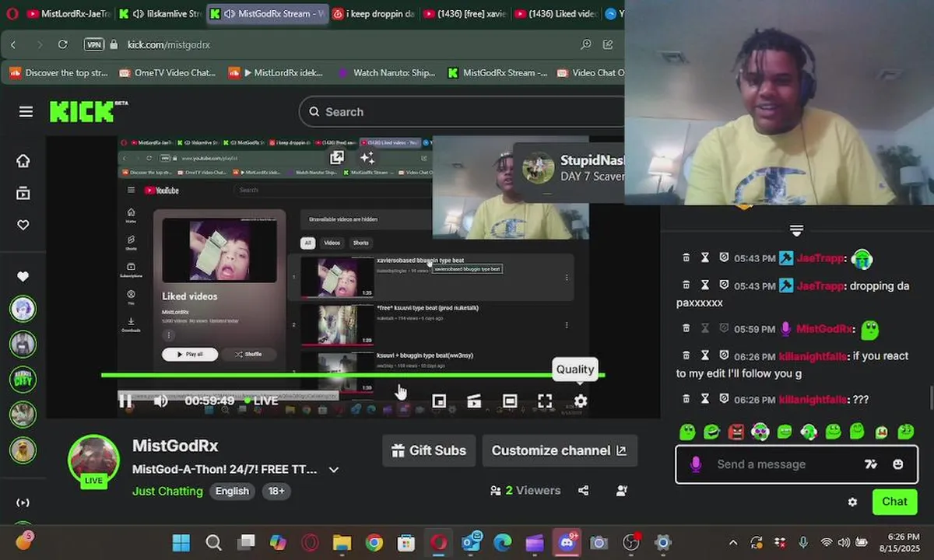The width and height of the screenshot is (934, 560).
Task: Switch to (1436) Liked videos tab
Action: tap(557, 13)
